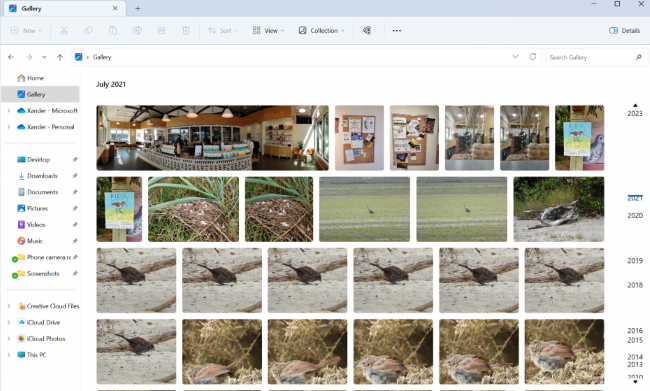Screen dimensions: 650x391
Task: Click the Cut scissors icon
Action: [x=64, y=31]
